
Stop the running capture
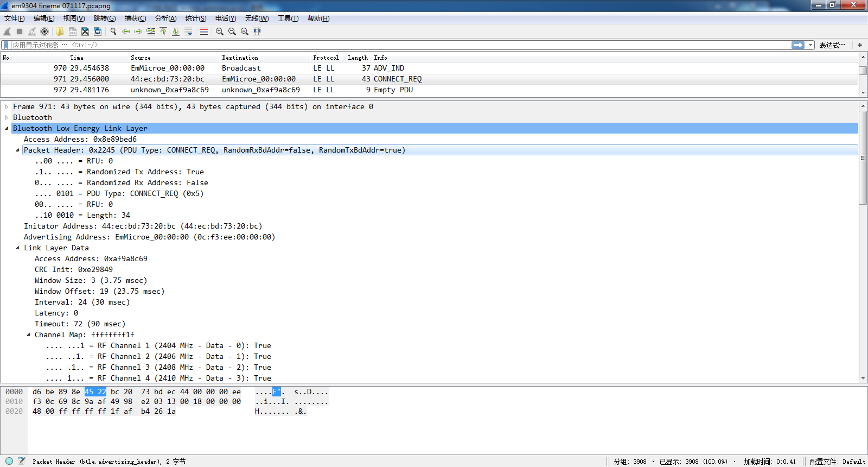(x=20, y=31)
